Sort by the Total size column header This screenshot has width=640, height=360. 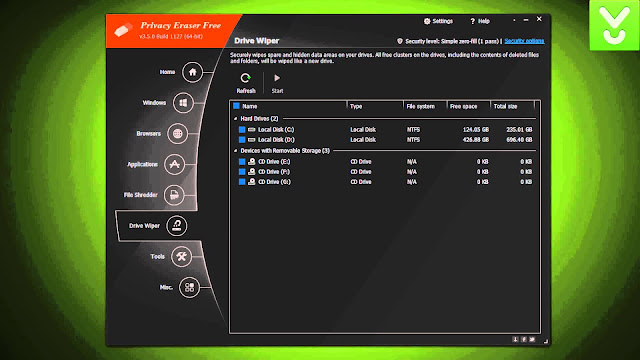point(505,106)
